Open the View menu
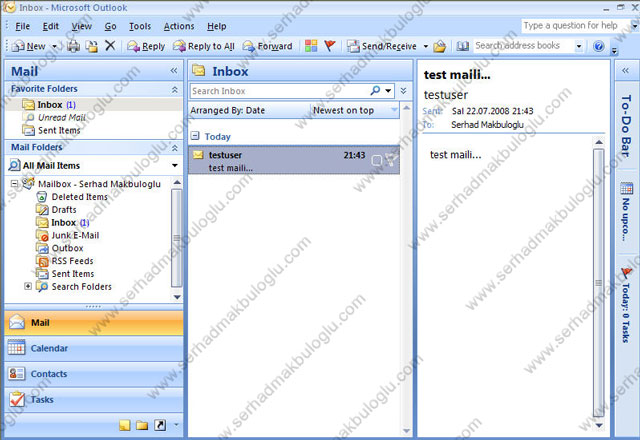640x440 pixels. tap(82, 26)
